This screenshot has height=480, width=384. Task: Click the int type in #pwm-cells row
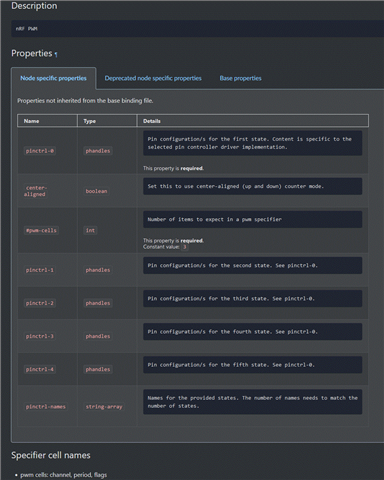point(90,230)
